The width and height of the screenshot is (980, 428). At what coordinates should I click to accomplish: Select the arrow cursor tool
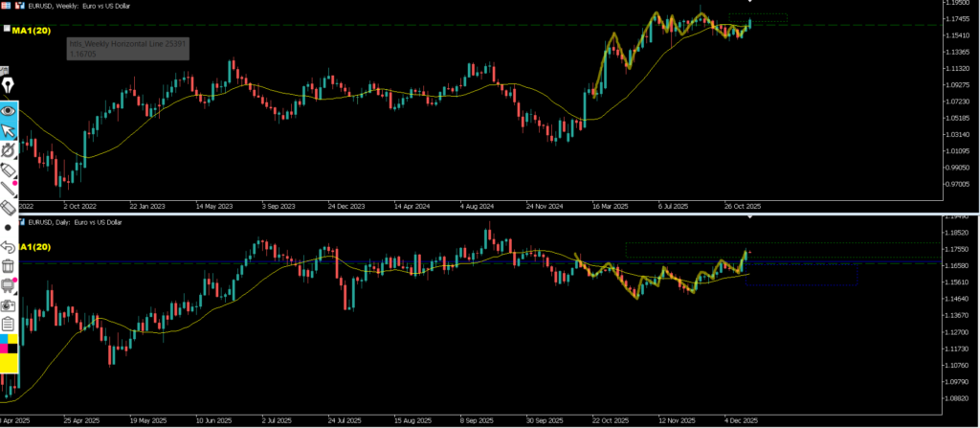point(9,129)
